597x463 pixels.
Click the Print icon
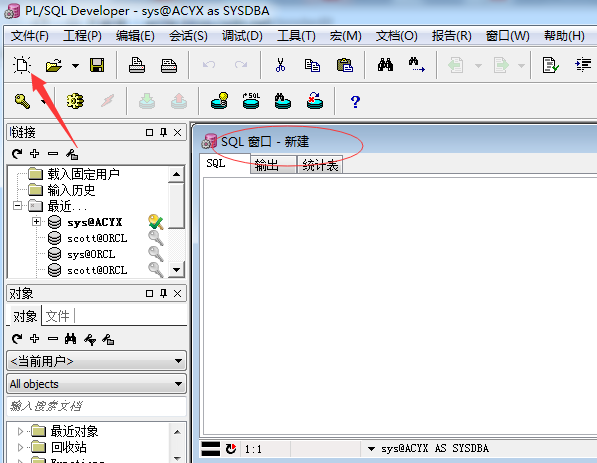[137, 65]
